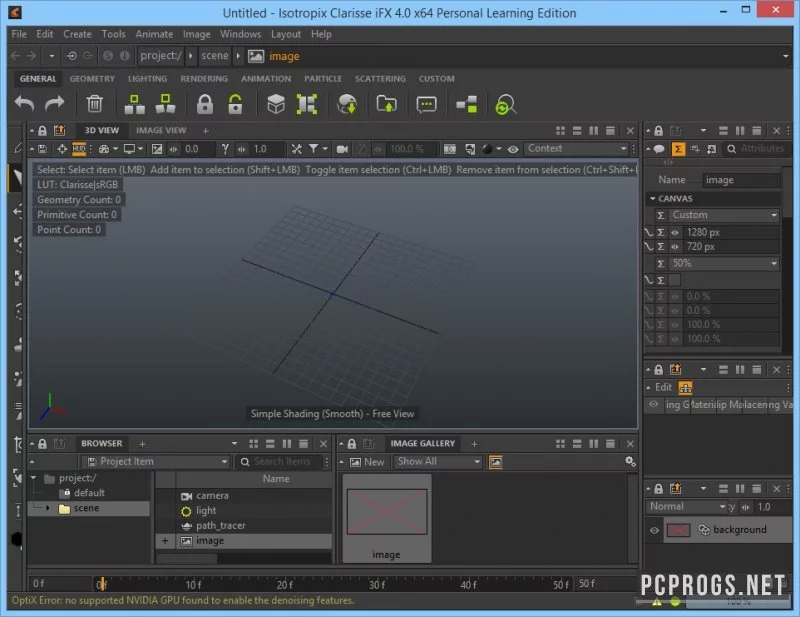Toggle the lock on the 3D View panel
This screenshot has height=617, width=800.
click(x=42, y=131)
